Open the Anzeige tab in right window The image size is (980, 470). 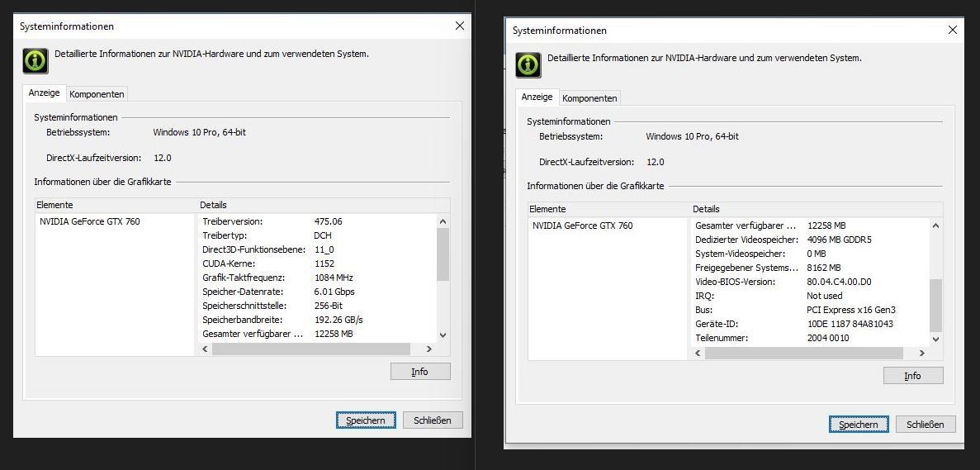[537, 97]
